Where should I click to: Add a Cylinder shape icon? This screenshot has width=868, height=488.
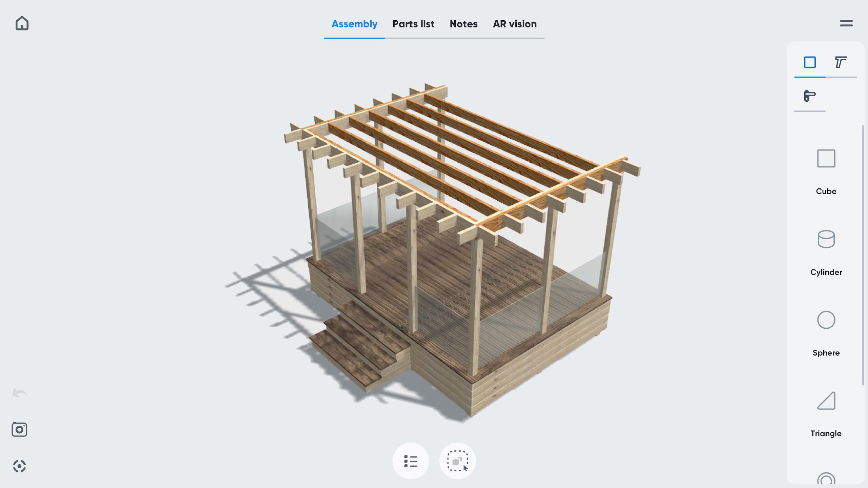(826, 239)
